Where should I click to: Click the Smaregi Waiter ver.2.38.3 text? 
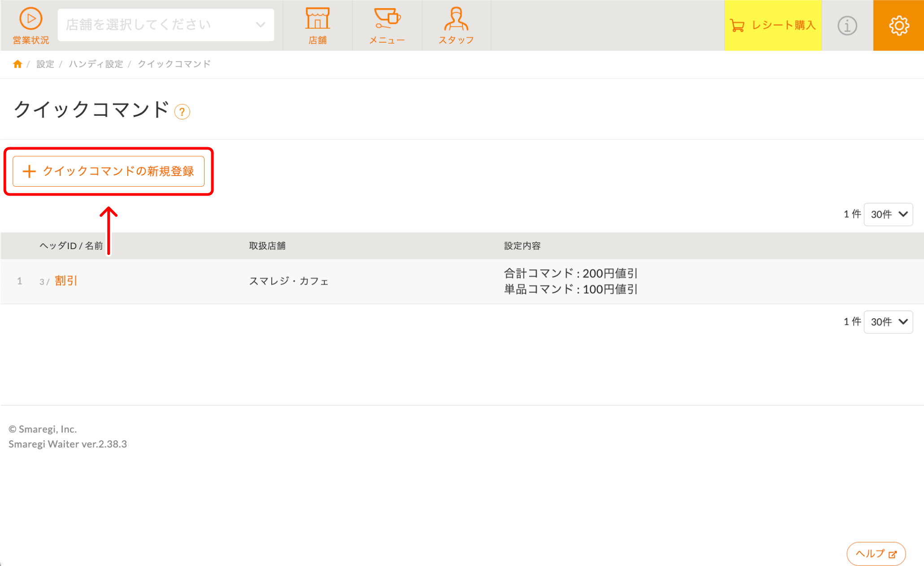[68, 444]
